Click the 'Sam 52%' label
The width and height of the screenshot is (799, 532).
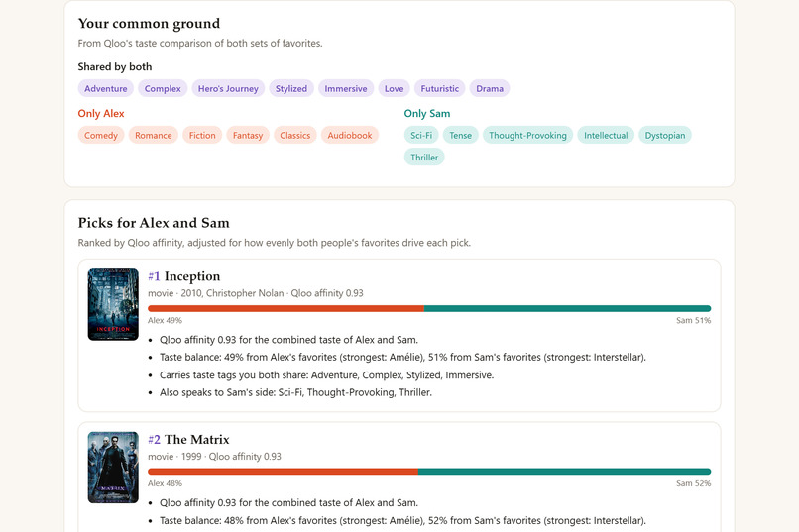pos(694,483)
